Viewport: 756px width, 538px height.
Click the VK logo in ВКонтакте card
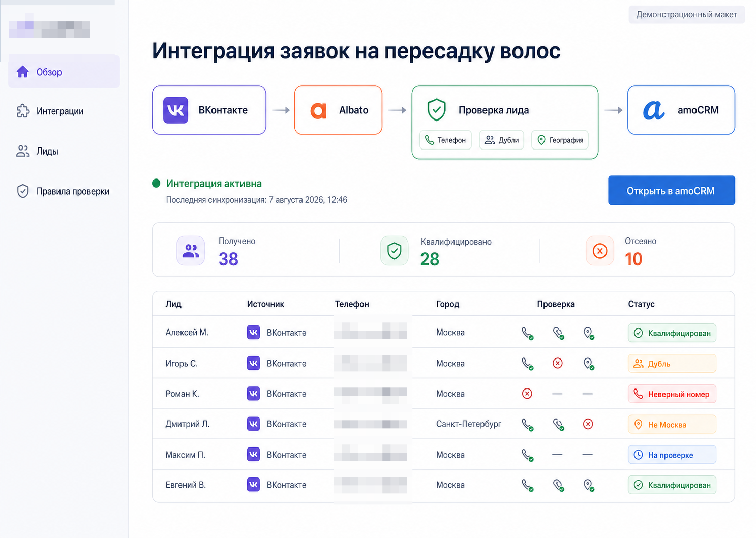175,110
